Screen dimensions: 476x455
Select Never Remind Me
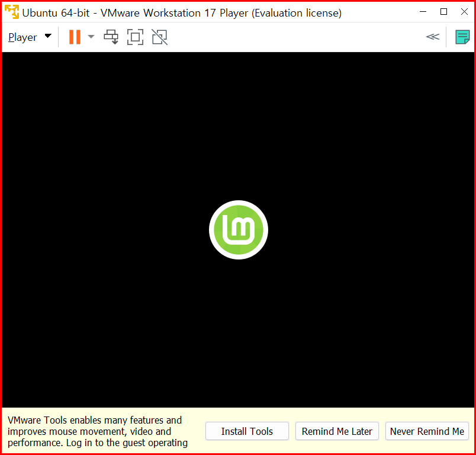point(427,431)
